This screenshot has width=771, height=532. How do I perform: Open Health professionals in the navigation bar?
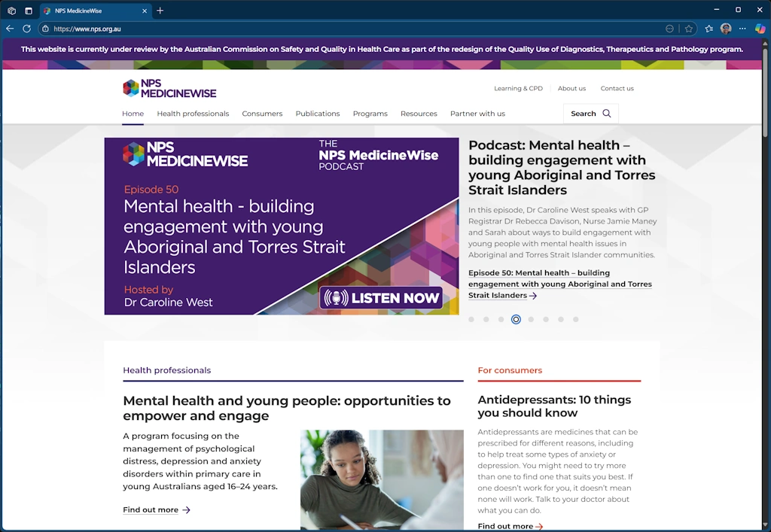click(x=193, y=114)
